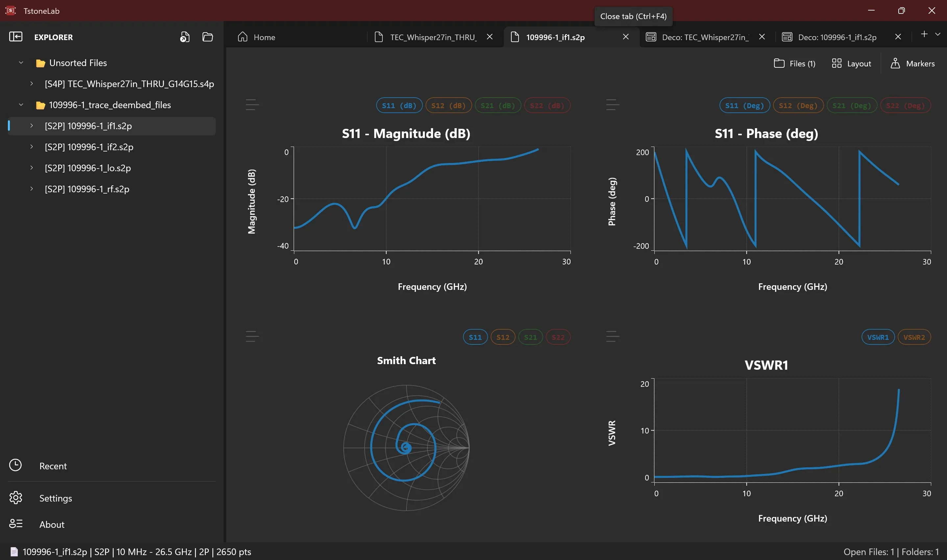Click the open folder icon in Explorer

click(x=207, y=36)
